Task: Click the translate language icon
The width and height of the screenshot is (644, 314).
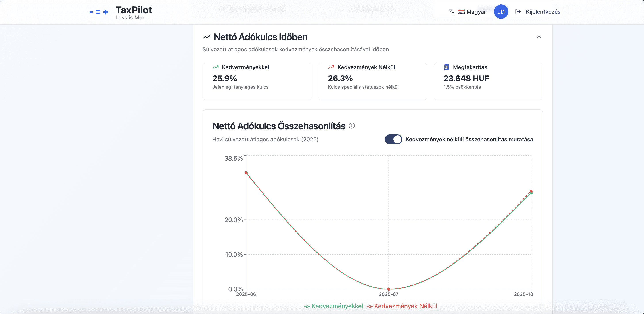Action: (x=451, y=12)
